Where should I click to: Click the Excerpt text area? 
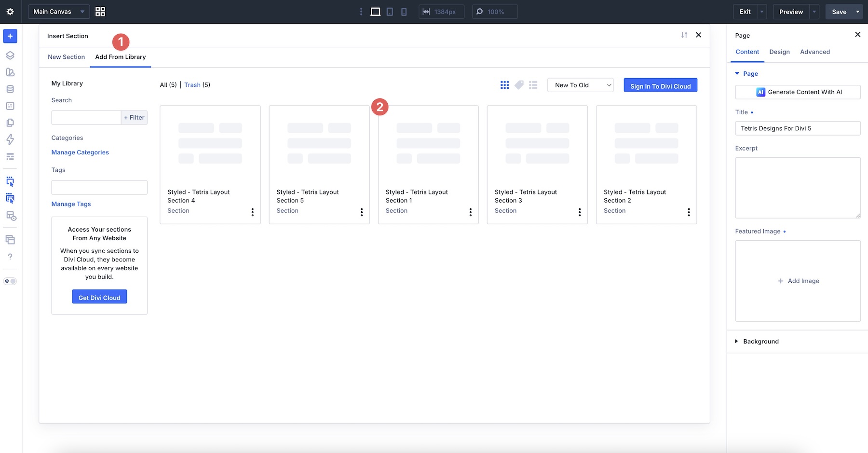point(798,188)
